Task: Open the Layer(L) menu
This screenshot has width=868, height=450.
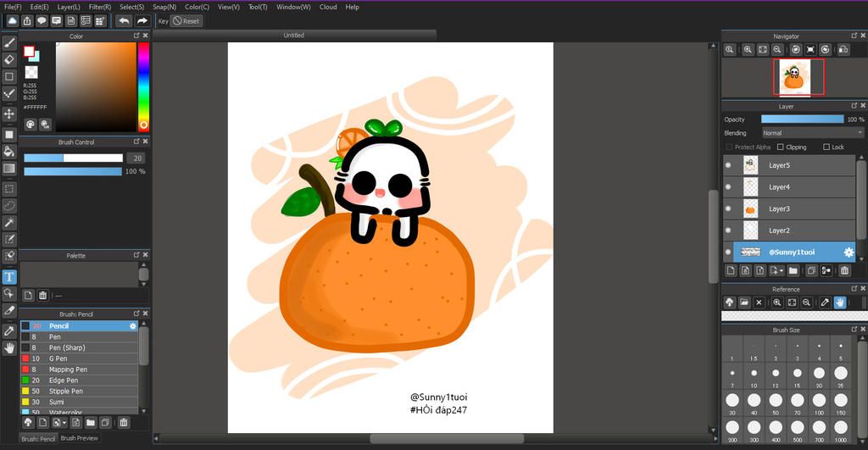Action: [x=69, y=7]
